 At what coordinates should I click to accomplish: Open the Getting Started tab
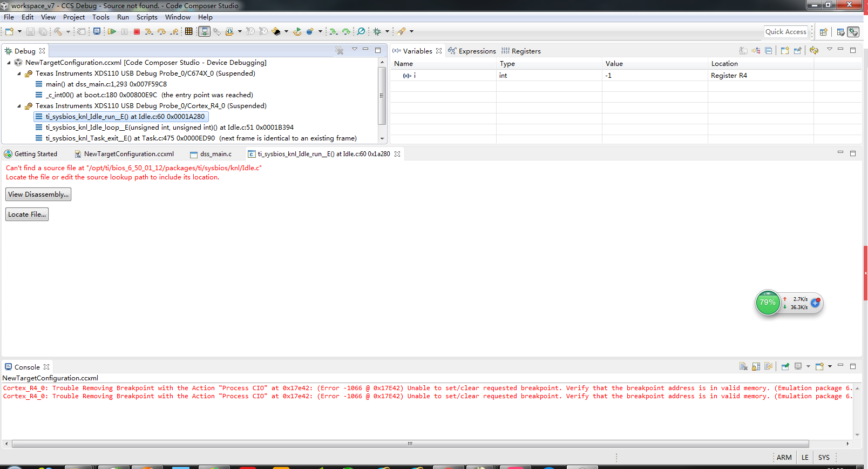click(31, 154)
